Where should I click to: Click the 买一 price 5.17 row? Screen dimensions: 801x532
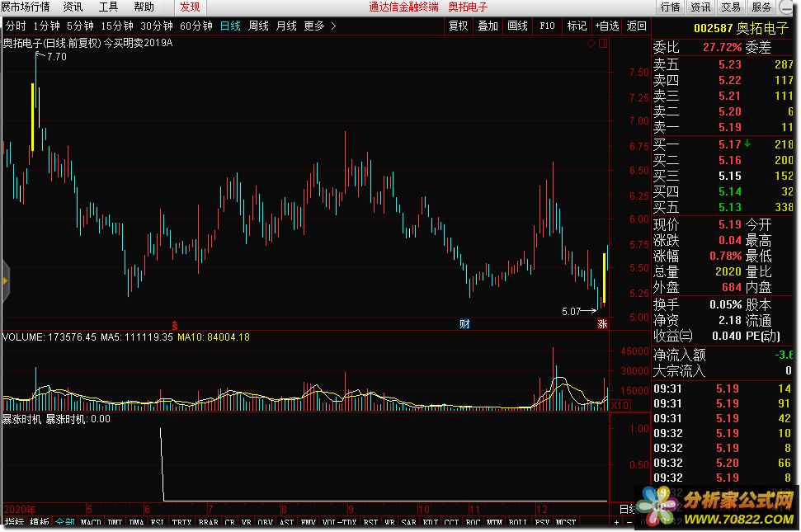coord(723,144)
